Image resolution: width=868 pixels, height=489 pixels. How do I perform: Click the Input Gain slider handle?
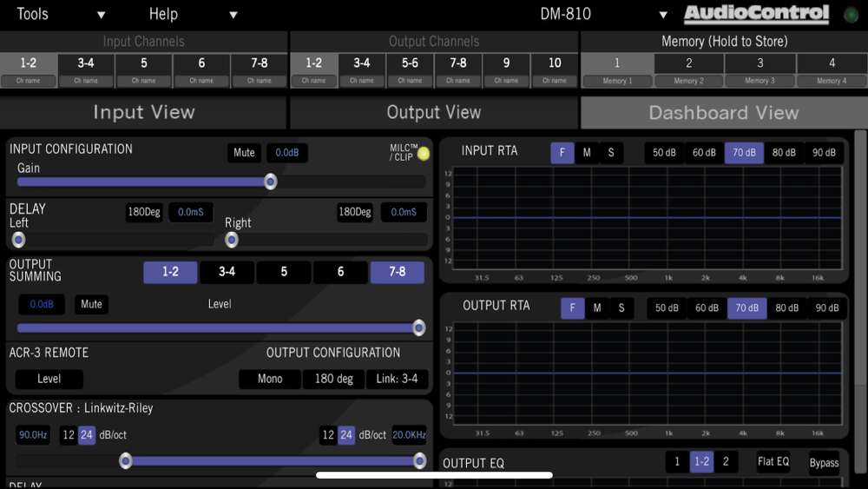(x=270, y=182)
